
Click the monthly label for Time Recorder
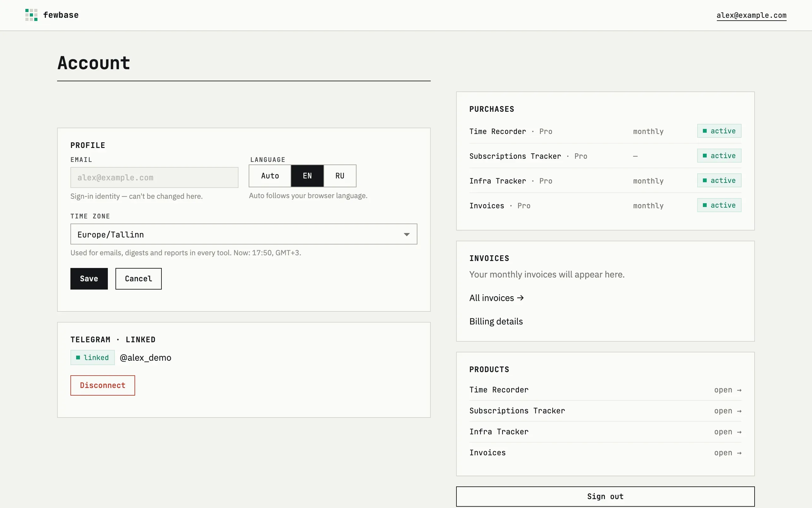click(x=648, y=131)
